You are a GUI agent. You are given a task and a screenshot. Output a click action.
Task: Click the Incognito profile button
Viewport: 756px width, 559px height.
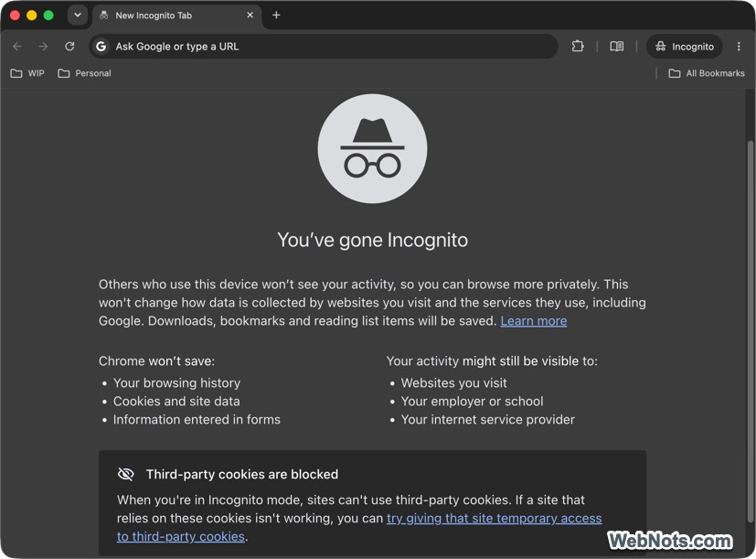point(684,47)
